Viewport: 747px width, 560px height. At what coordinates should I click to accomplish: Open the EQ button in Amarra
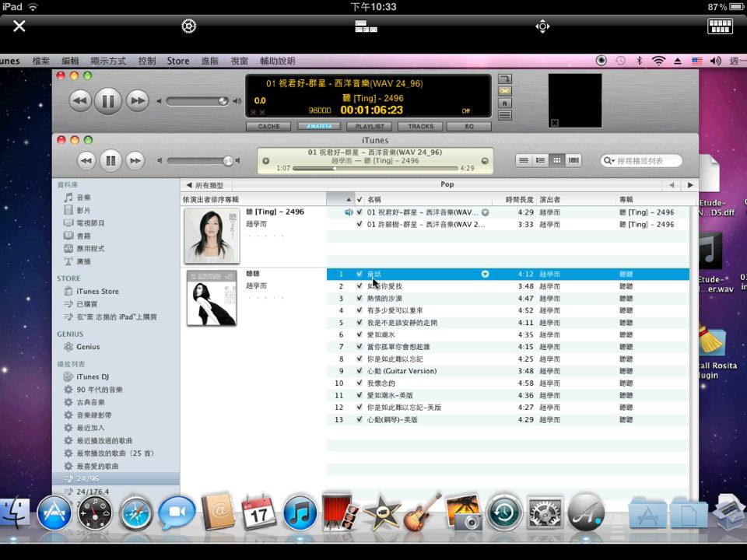(x=469, y=126)
